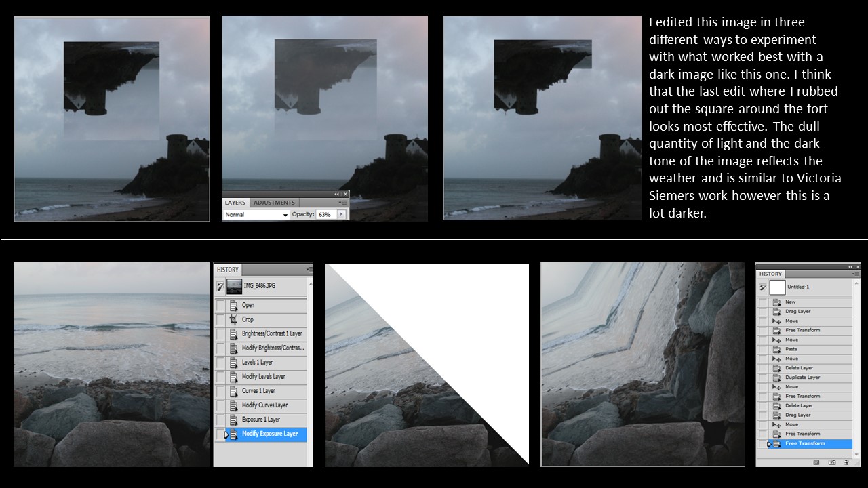Click the document icon beside the Open state
Screen dimensions: 868x488
[233, 305]
